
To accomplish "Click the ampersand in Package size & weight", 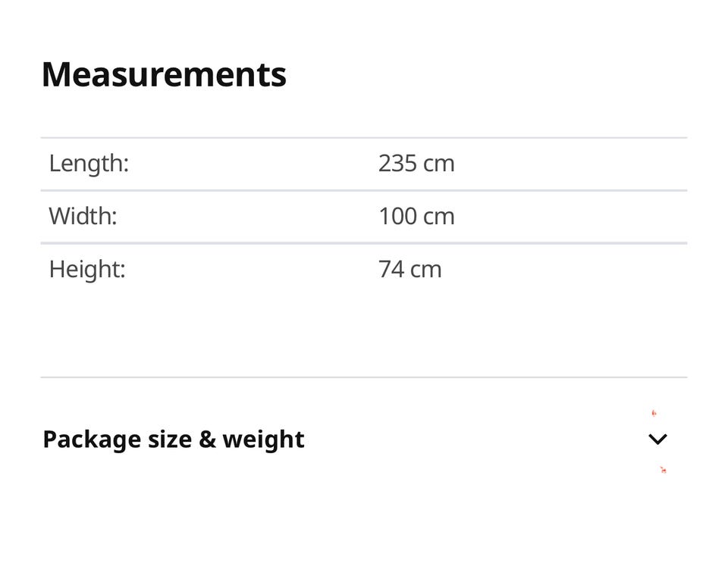I will [207, 440].
